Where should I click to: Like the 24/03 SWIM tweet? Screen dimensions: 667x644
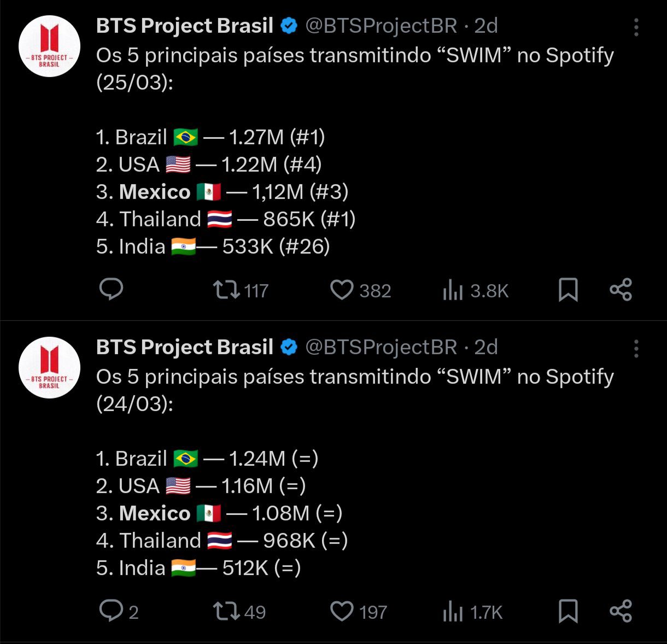point(342,611)
